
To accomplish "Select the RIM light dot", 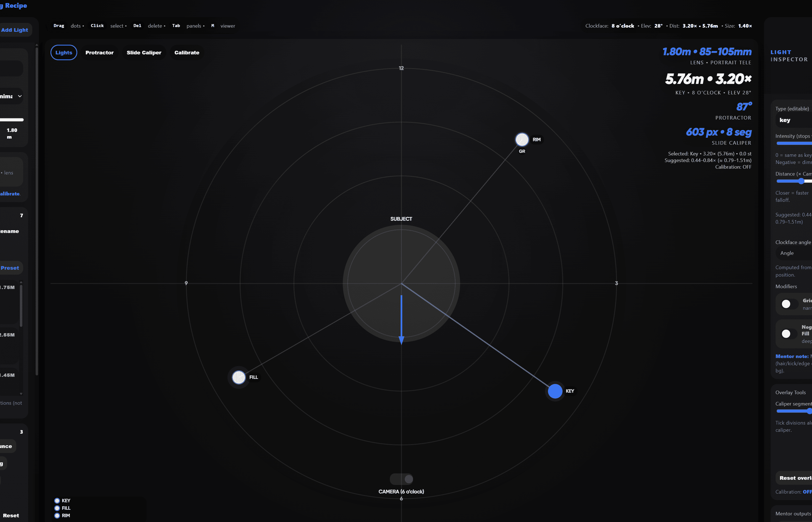I will [522, 139].
